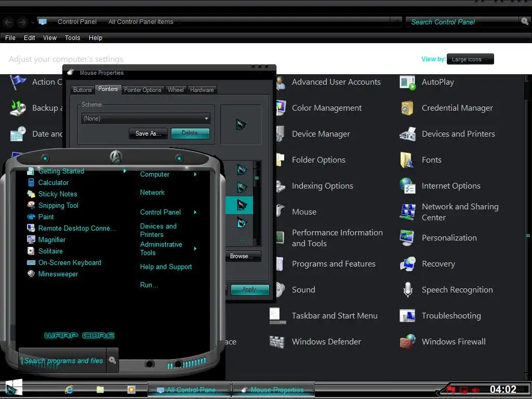Open the Personalization icon
Image resolution: width=532 pixels, height=399 pixels.
[407, 238]
